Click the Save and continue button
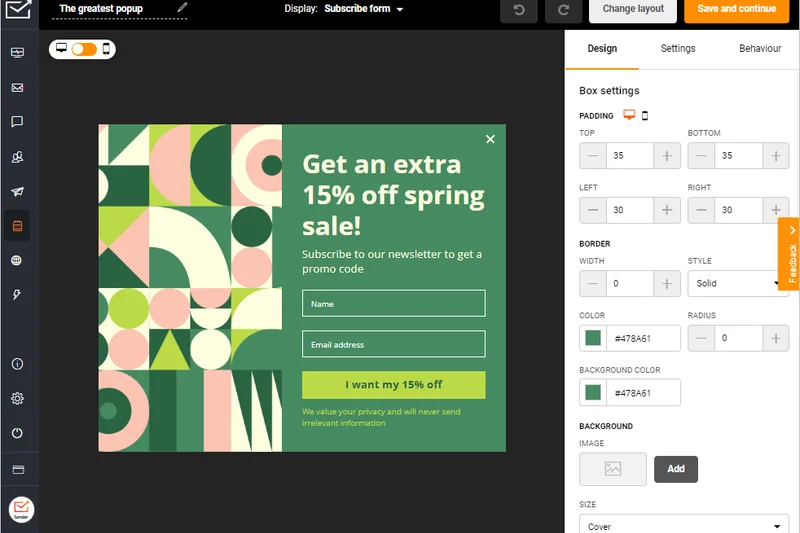 point(737,10)
